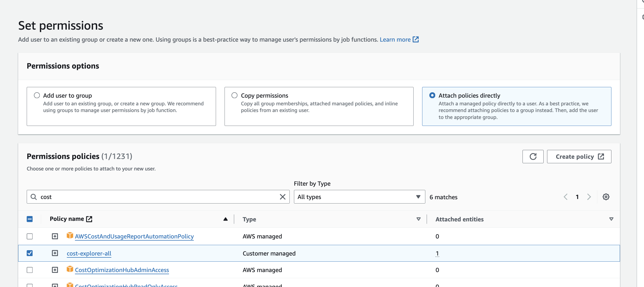Select the Add user to group option
Viewport: 644px width, 287px height.
(37, 95)
